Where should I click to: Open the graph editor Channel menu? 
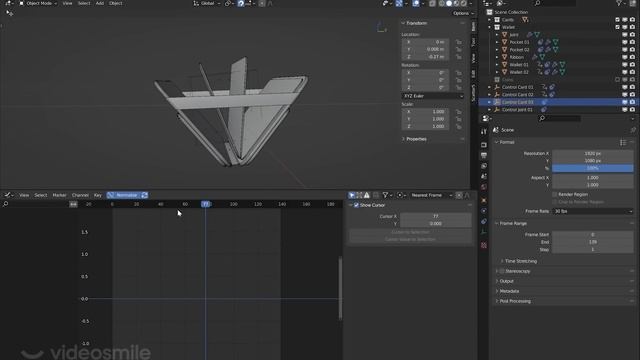(x=80, y=196)
